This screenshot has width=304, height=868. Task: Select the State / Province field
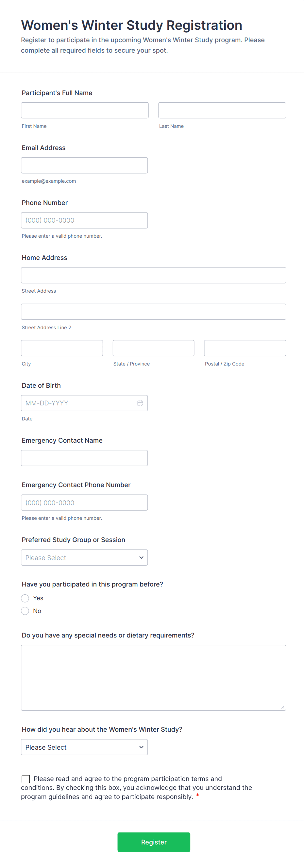153,348
